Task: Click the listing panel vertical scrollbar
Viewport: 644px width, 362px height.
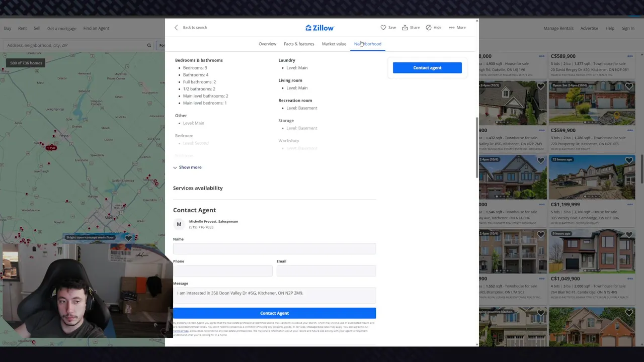Action: pyautogui.click(x=477, y=147)
